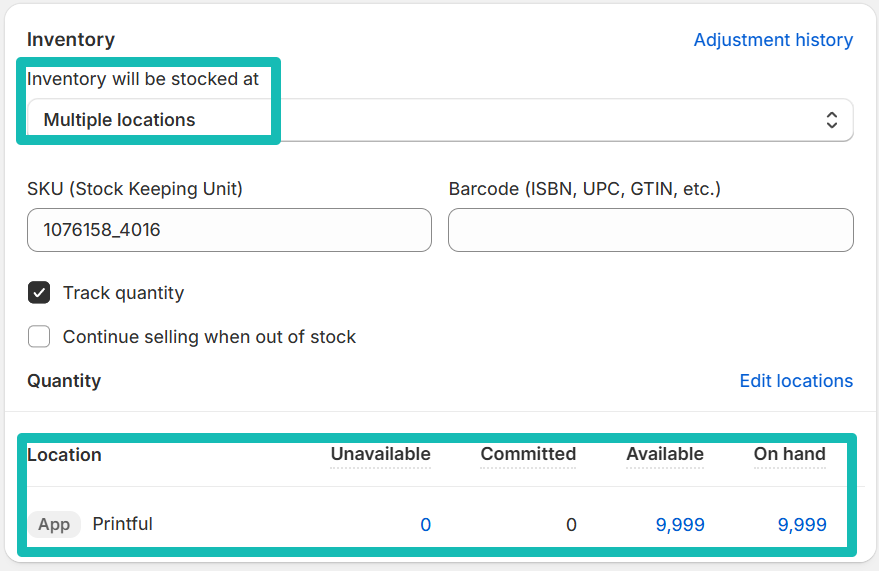This screenshot has width=879, height=571.
Task: Click the dropdown chevron arrows icon
Action: (831, 120)
